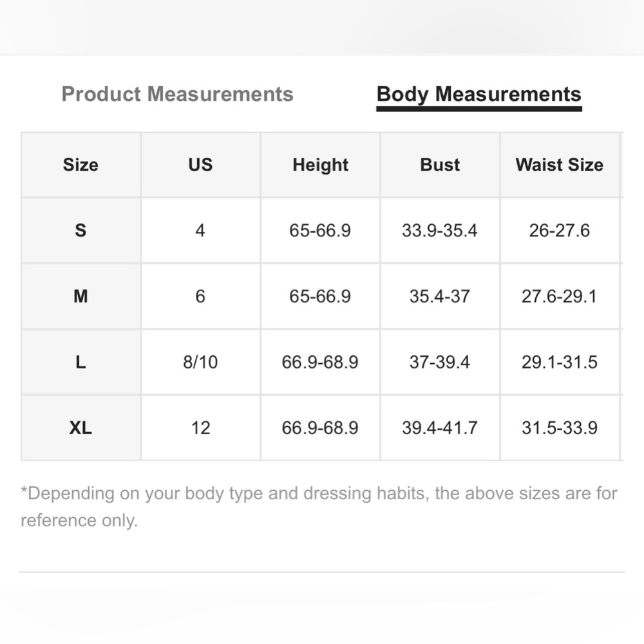Select the Body Measurements tab
Image resolution: width=644 pixels, height=644 pixels.
coord(478,94)
